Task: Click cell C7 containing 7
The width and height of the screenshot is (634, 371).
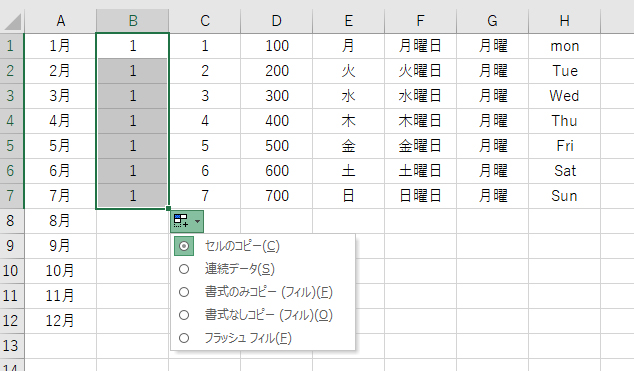Action: pos(205,196)
